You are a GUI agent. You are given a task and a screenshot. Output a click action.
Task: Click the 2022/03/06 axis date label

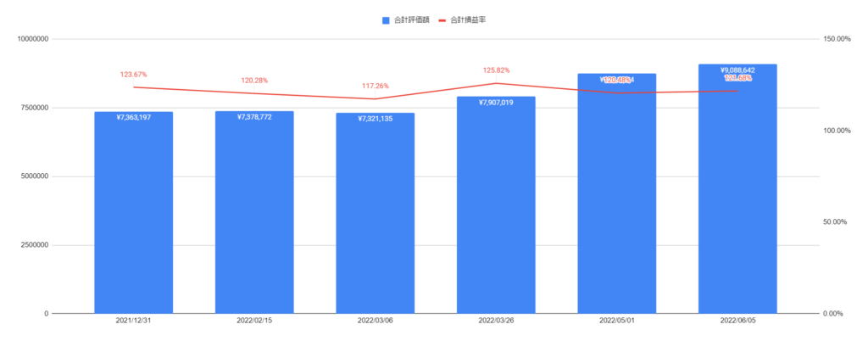(375, 321)
